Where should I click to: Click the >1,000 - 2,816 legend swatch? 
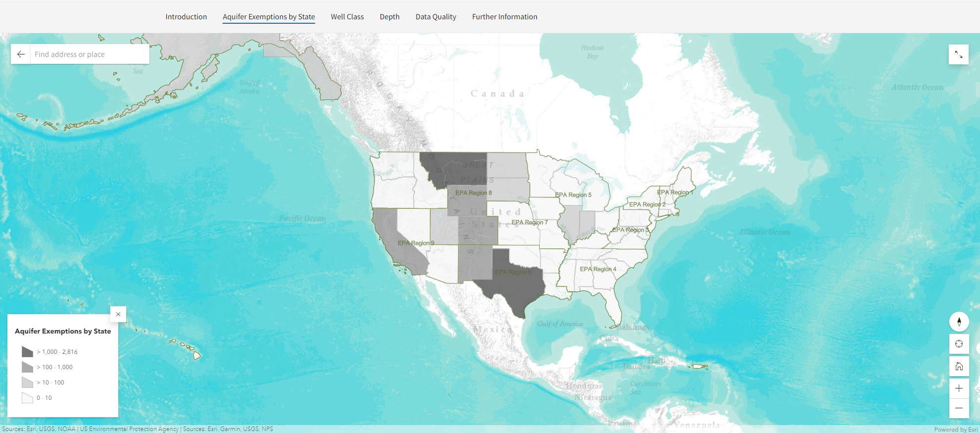point(27,352)
